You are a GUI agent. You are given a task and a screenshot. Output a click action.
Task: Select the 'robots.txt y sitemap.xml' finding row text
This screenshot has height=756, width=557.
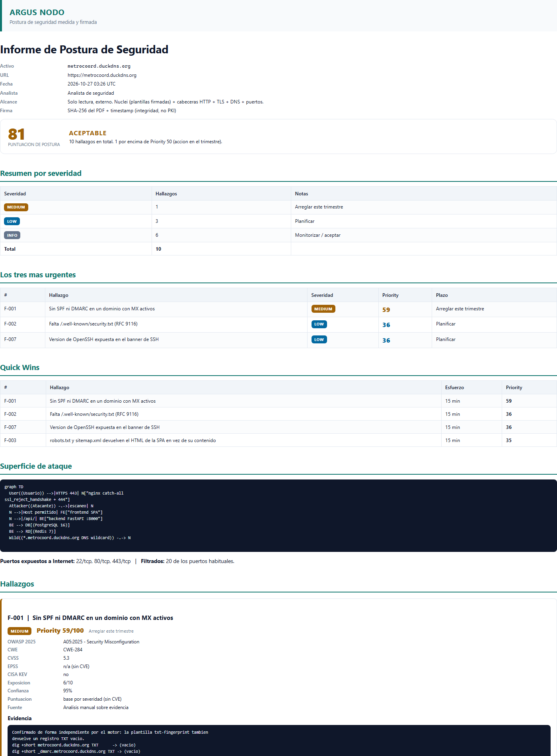[133, 440]
